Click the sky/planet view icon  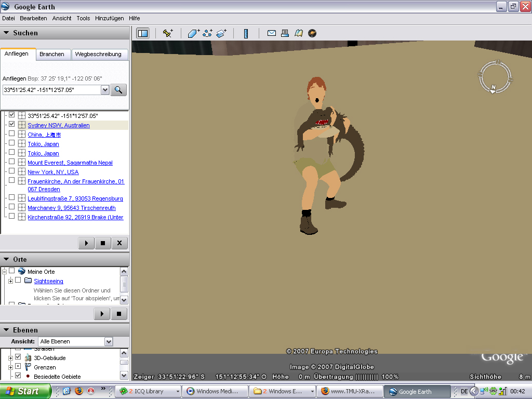312,33
